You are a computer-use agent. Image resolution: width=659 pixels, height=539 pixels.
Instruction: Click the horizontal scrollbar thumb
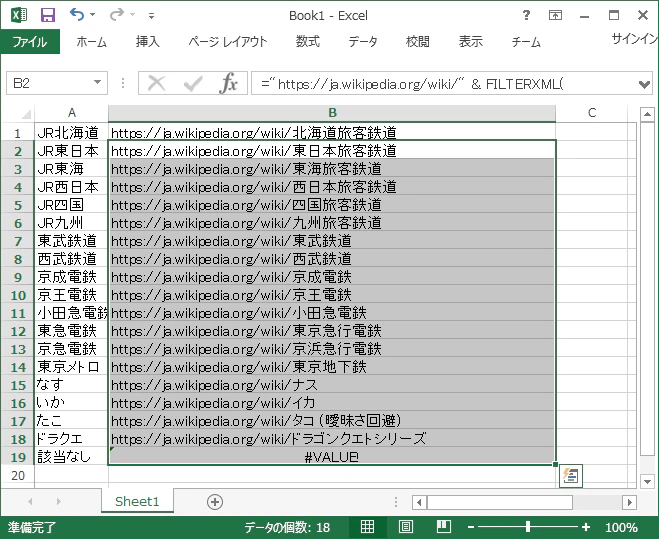click(x=499, y=502)
